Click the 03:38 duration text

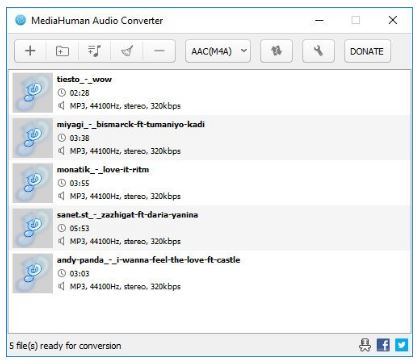[79, 138]
